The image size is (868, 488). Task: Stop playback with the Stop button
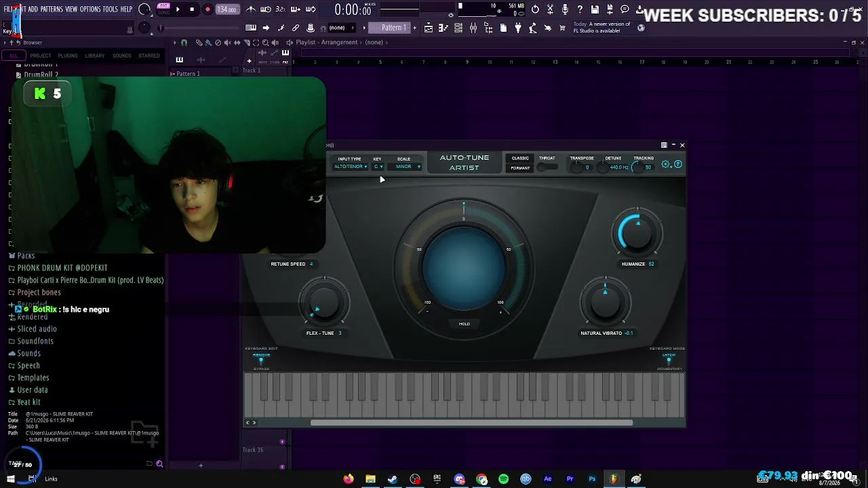coord(192,9)
